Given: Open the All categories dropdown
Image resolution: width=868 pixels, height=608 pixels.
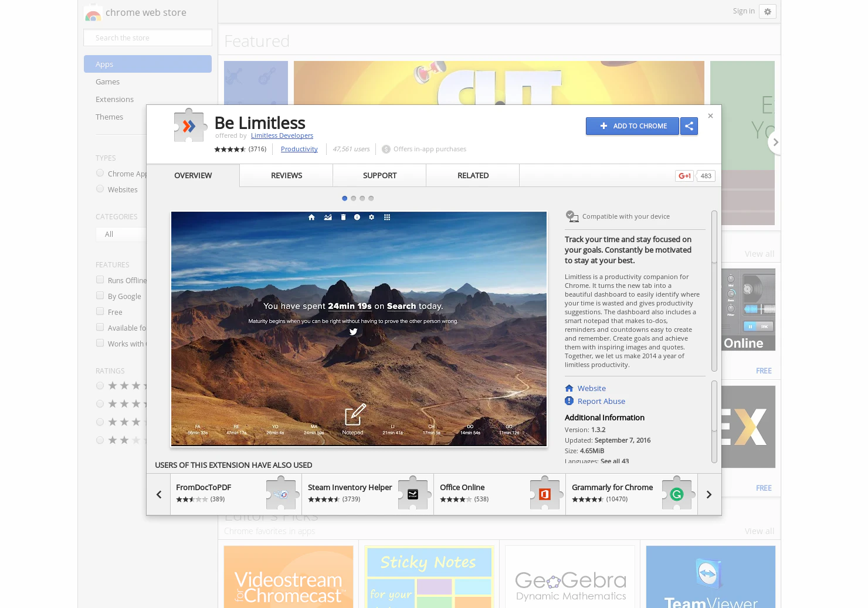Looking at the screenshot, I should (x=121, y=234).
